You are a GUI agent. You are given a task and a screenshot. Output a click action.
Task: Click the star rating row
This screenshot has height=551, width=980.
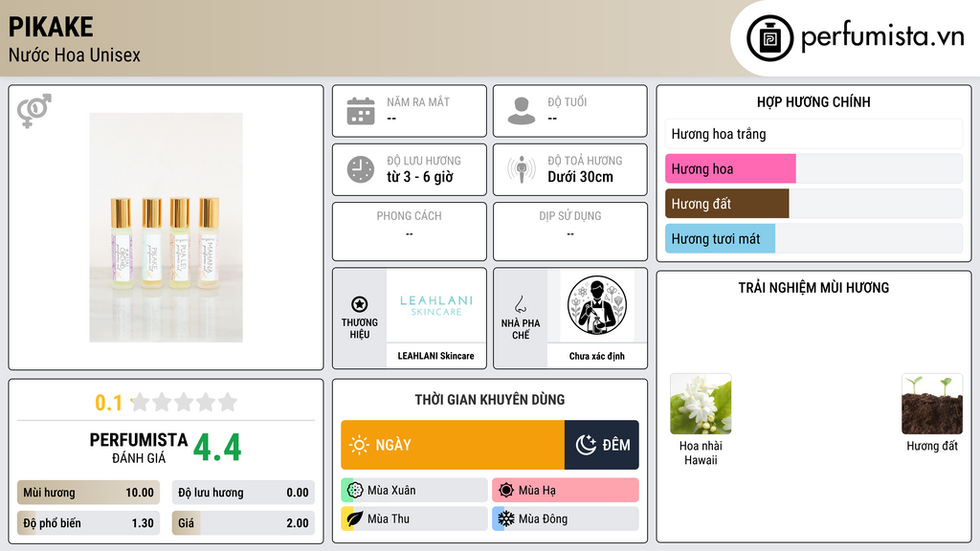pos(185,402)
